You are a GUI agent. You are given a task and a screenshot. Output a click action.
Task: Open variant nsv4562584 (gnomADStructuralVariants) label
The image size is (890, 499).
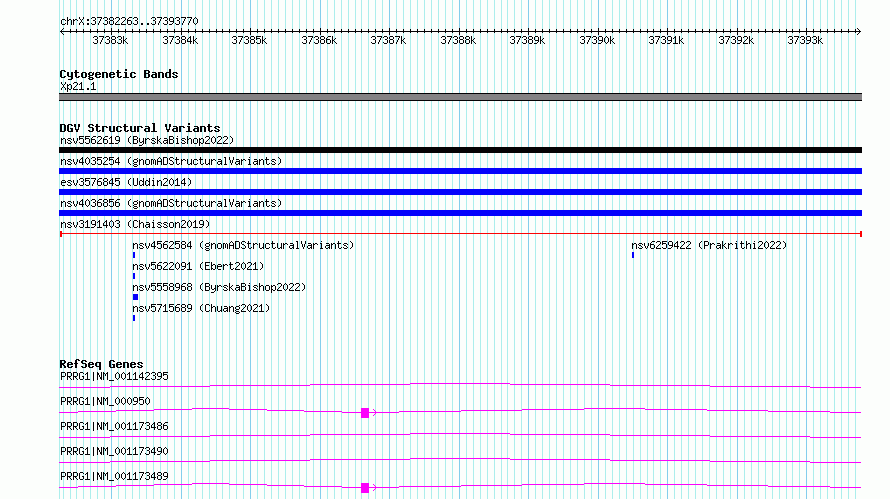(243, 245)
